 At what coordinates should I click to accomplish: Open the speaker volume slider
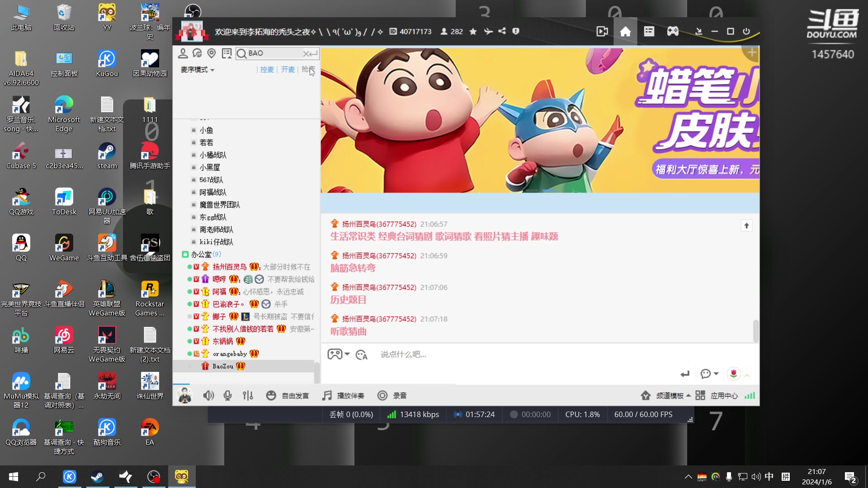click(x=208, y=395)
